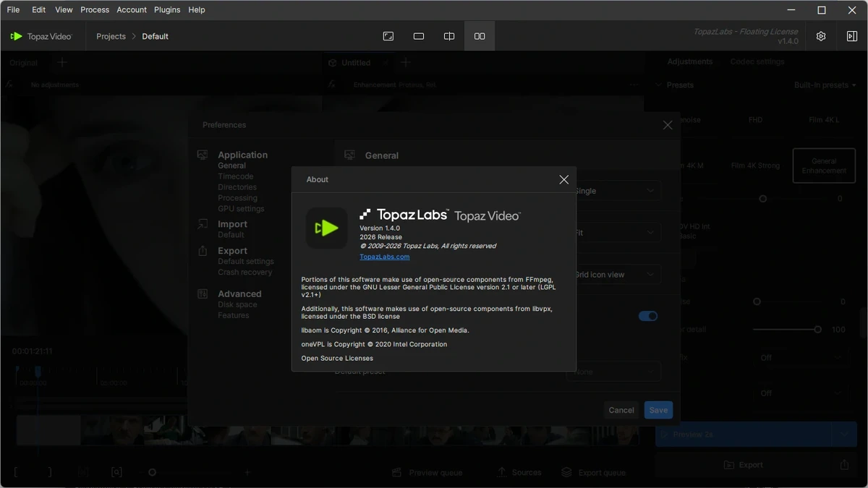Select Disk space in Preferences sidebar
The width and height of the screenshot is (868, 488).
[x=237, y=304]
